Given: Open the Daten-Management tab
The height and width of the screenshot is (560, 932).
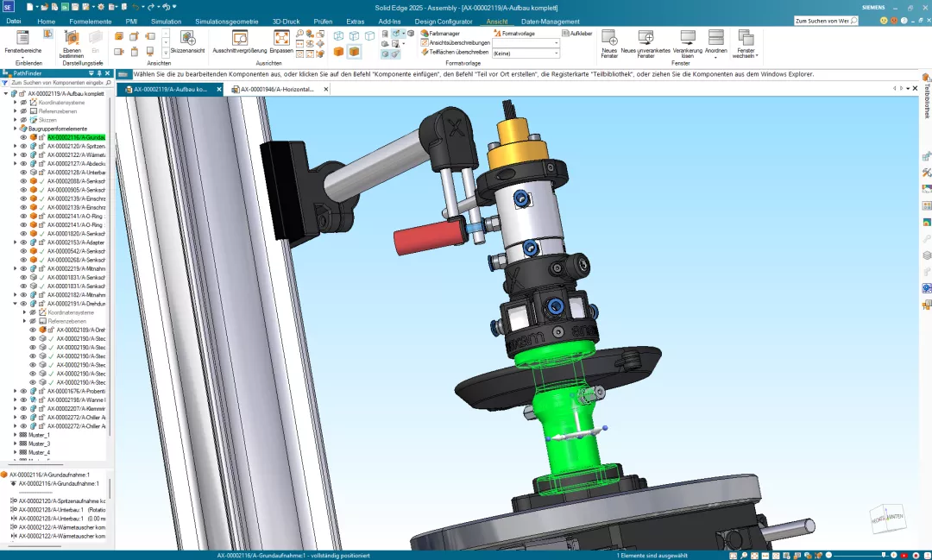Looking at the screenshot, I should pos(551,22).
